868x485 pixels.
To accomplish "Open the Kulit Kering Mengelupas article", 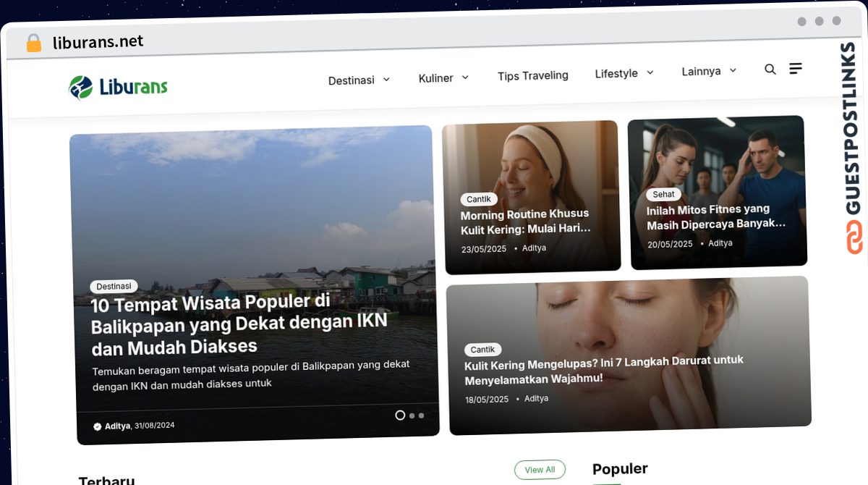I will click(x=603, y=369).
